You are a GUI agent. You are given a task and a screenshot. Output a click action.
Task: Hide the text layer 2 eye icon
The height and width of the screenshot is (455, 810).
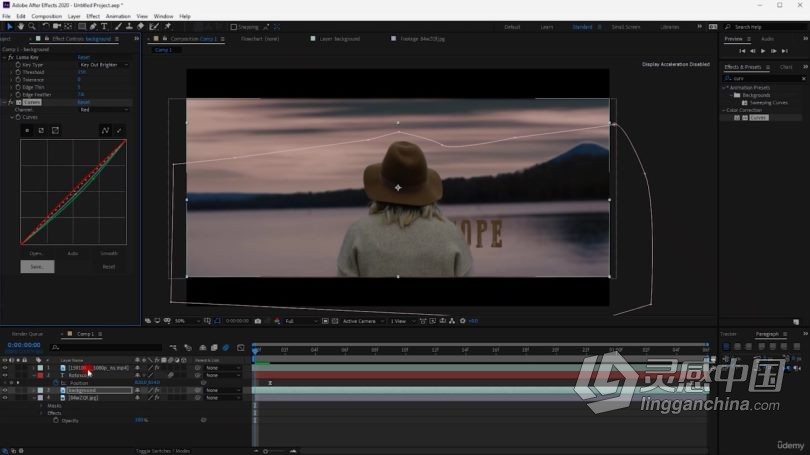coord(5,375)
